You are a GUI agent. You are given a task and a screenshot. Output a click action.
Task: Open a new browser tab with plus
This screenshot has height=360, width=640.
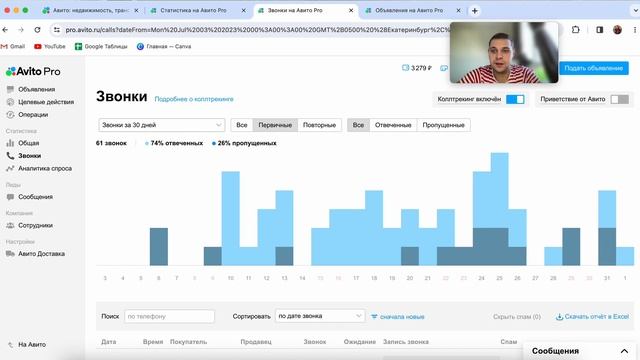475,11
